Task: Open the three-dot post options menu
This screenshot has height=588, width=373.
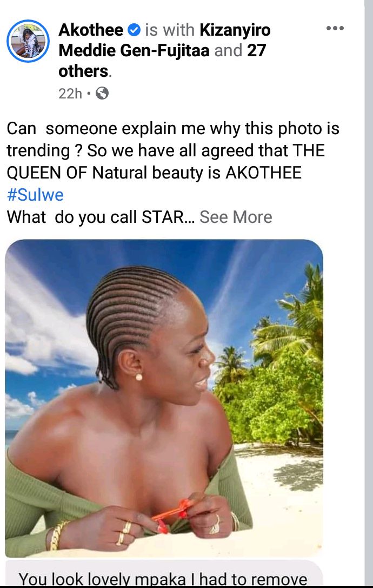Action: click(x=335, y=29)
